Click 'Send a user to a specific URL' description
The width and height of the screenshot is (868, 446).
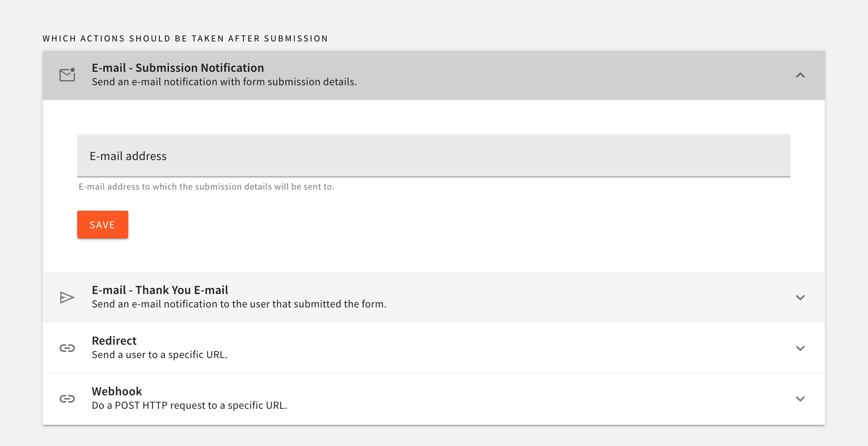click(159, 355)
